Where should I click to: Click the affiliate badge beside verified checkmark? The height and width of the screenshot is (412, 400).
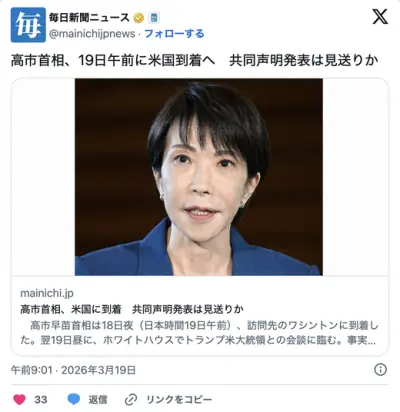[154, 18]
